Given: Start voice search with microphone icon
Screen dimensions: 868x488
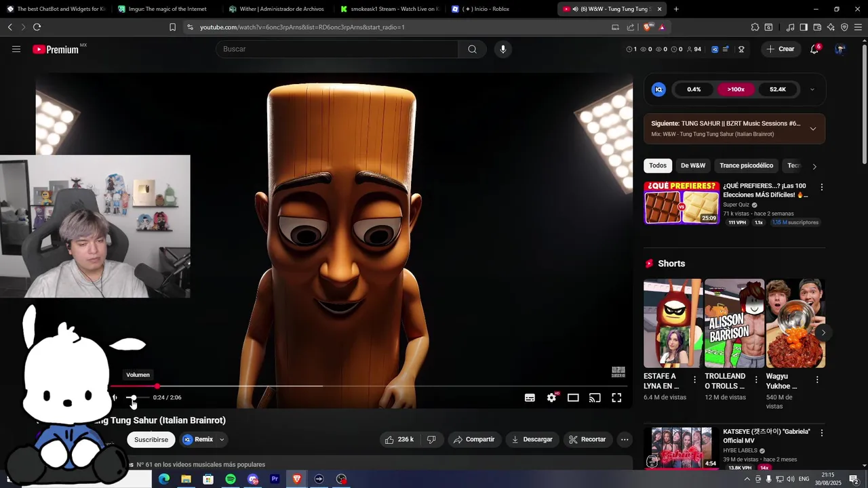Looking at the screenshot, I should [502, 49].
